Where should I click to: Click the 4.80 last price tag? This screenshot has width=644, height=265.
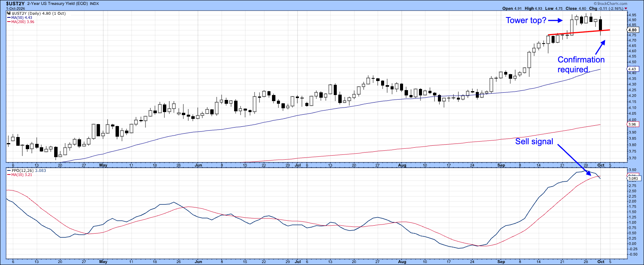(x=632, y=30)
